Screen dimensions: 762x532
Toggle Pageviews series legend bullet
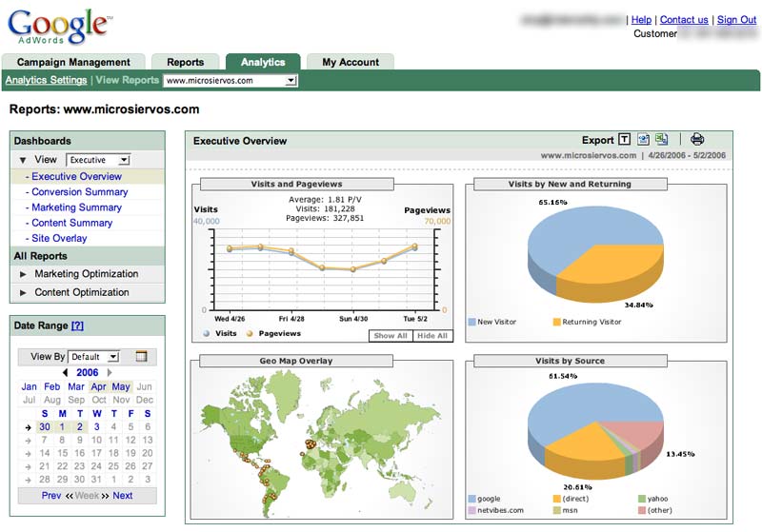(x=250, y=333)
